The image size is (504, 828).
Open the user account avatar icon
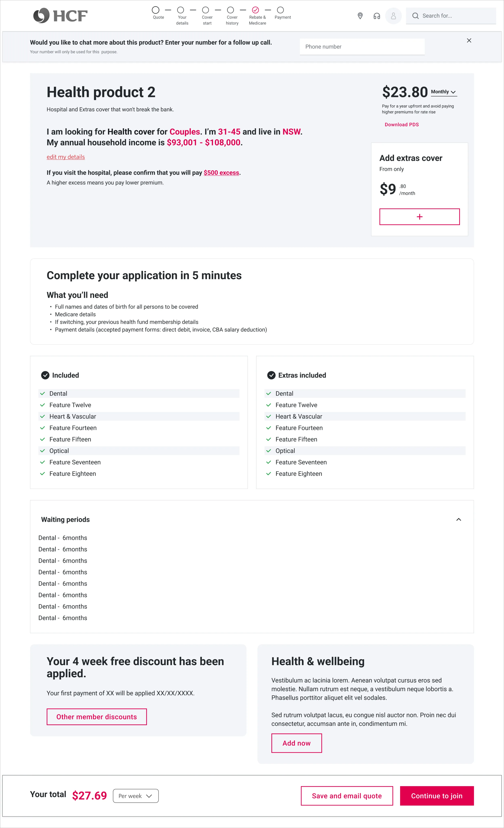tap(393, 16)
